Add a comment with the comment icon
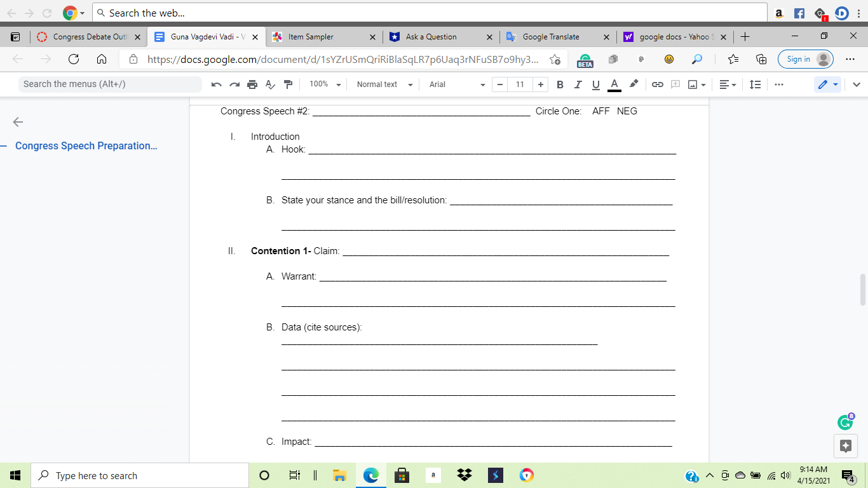Viewport: 868px width, 488px height. pos(675,84)
